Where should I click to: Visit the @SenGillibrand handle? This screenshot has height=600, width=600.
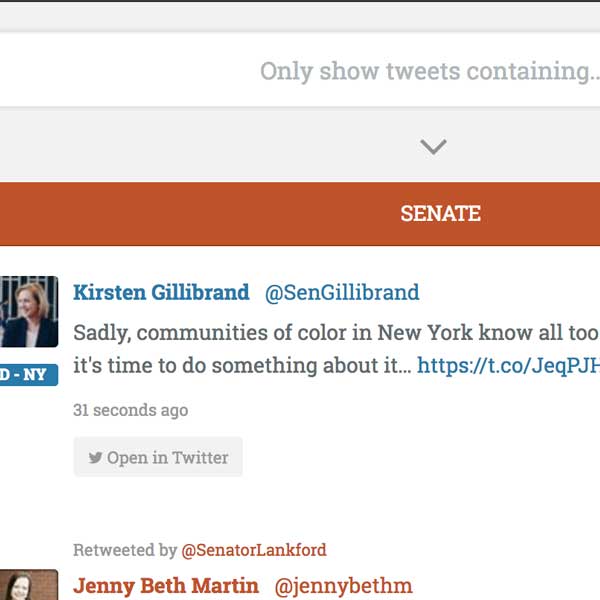342,293
